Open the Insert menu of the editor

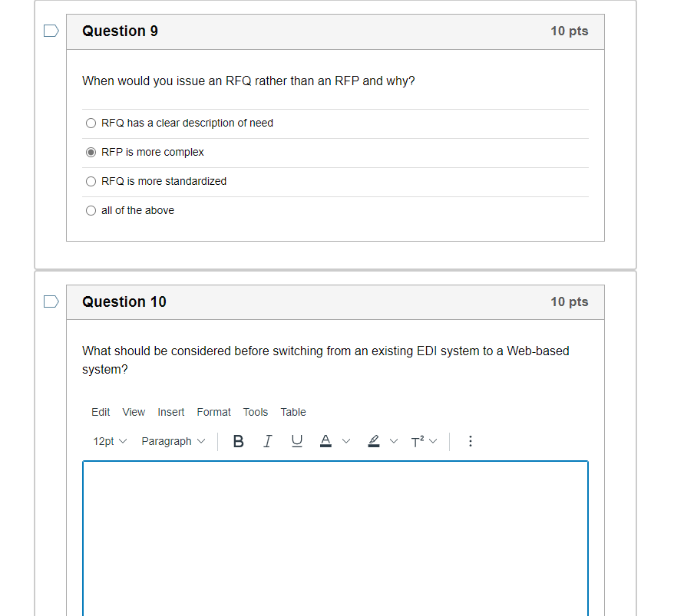[x=170, y=412]
